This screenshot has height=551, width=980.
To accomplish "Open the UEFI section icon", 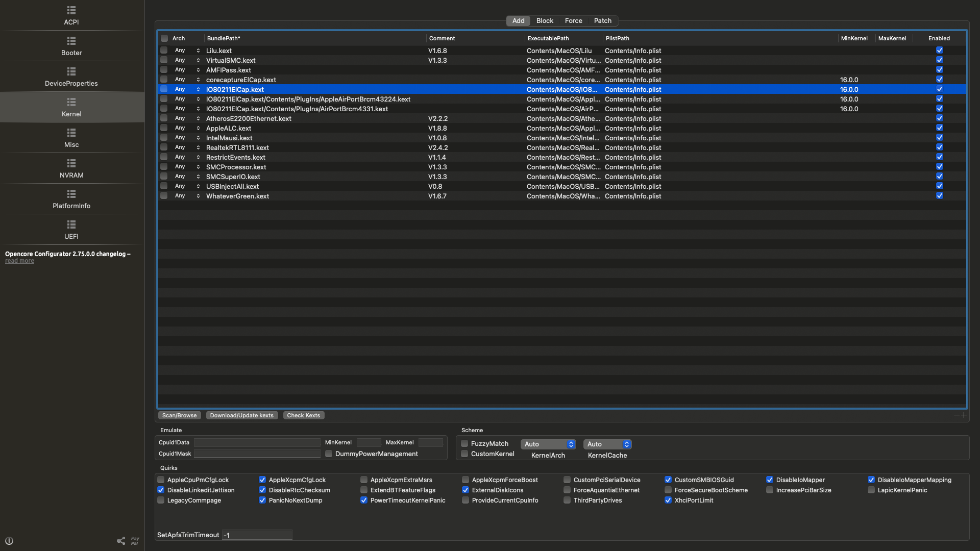I will coord(71,224).
